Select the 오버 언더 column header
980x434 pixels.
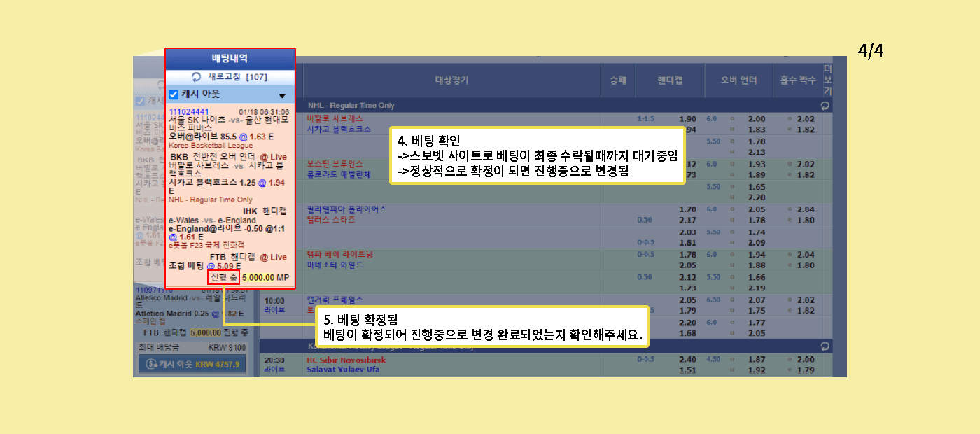tap(738, 80)
